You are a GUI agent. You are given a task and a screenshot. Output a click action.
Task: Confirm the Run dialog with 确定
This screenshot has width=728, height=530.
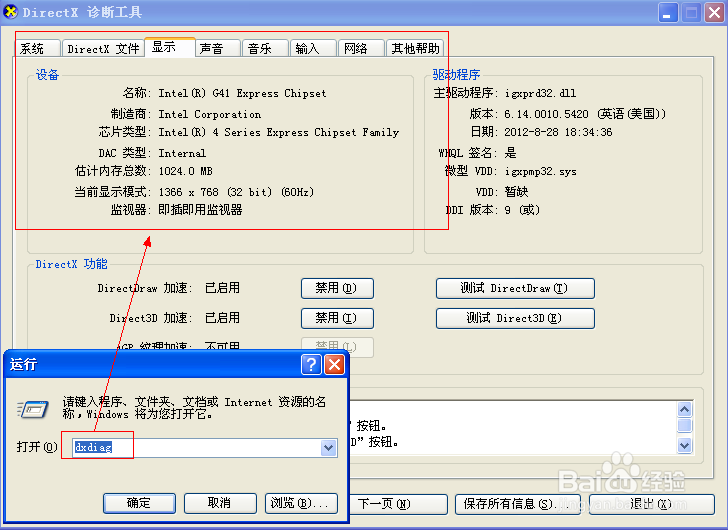(139, 503)
